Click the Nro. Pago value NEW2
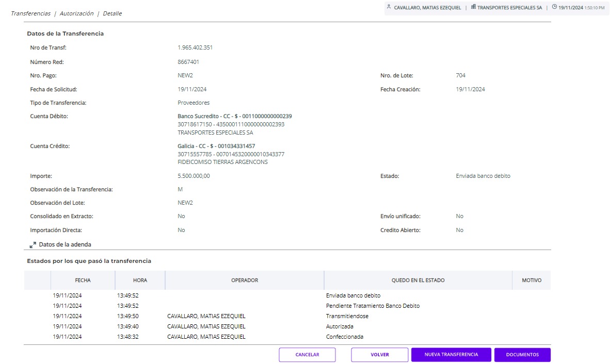Screen dimensions: 610x364 pos(185,75)
